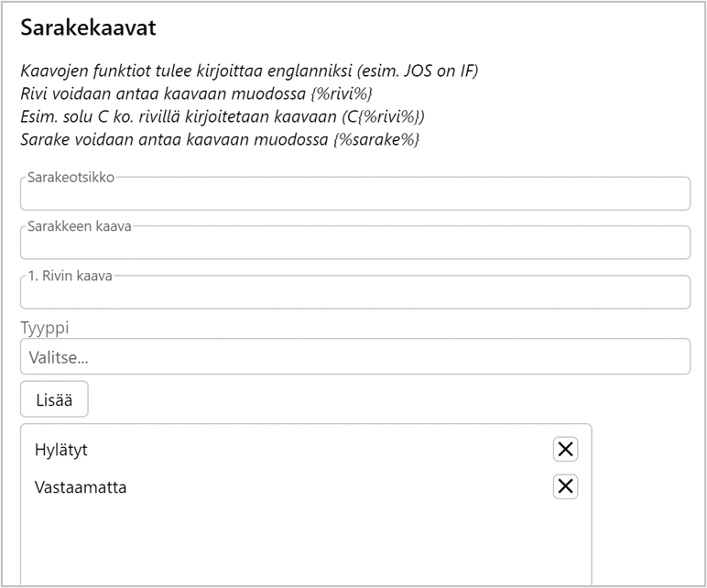Open the Tyyppi dropdown showing Valitse...
The width and height of the screenshot is (707, 588).
(x=354, y=356)
